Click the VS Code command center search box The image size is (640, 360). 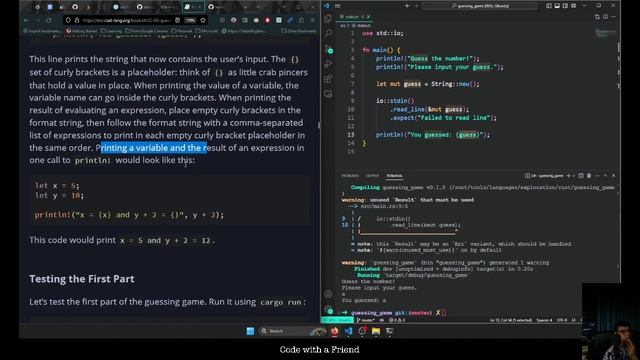pos(480,6)
